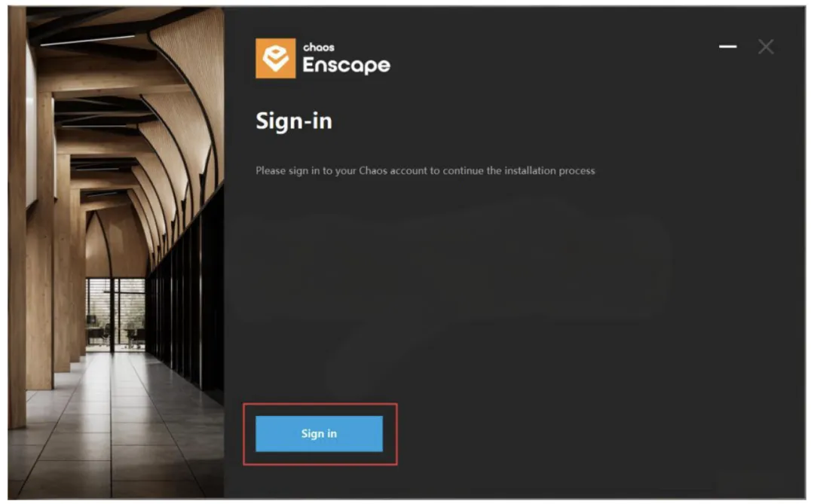Close the Enscape installer window

(766, 47)
